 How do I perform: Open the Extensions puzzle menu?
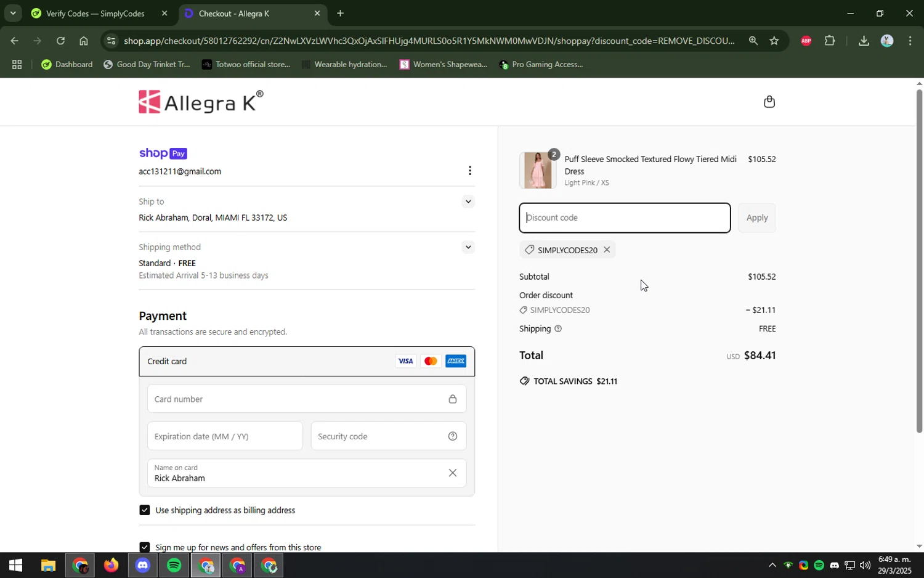[830, 41]
